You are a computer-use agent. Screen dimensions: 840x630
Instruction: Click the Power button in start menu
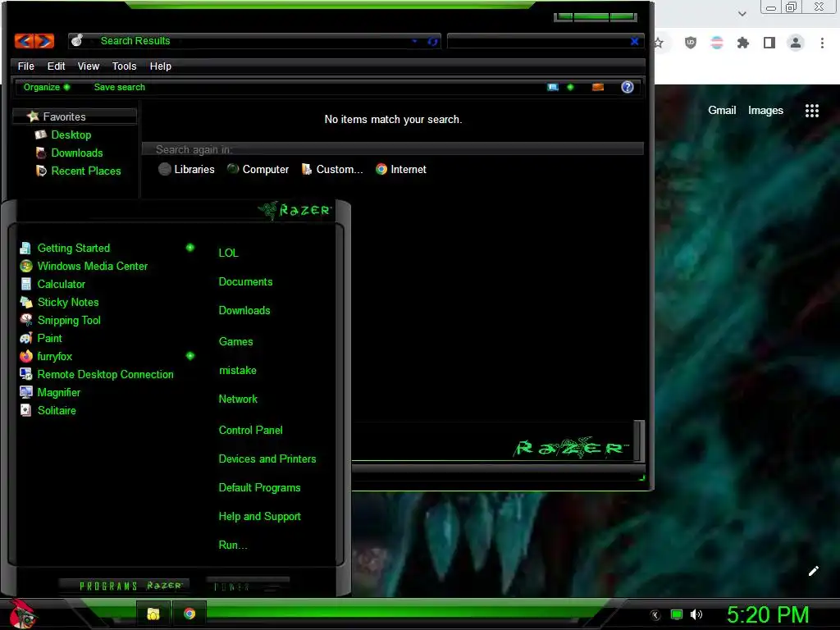248,586
